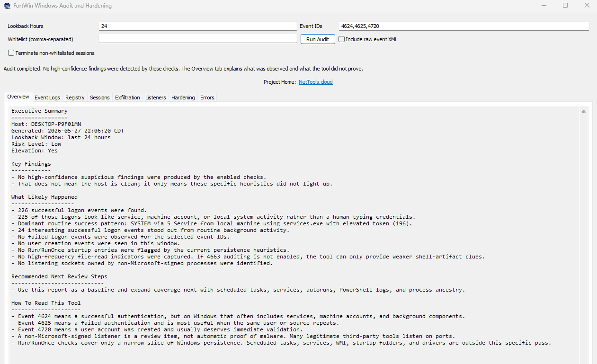Maximize the FortWin window
This screenshot has height=364, width=597.
[565, 6]
